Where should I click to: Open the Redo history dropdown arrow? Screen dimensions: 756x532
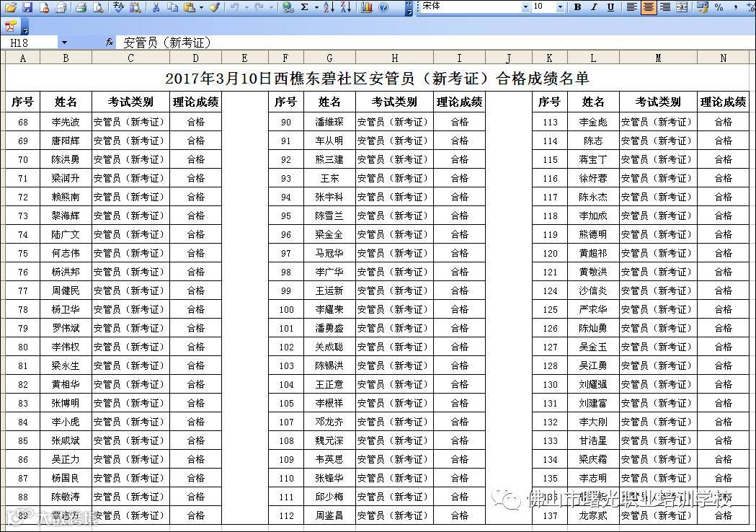click(x=271, y=7)
